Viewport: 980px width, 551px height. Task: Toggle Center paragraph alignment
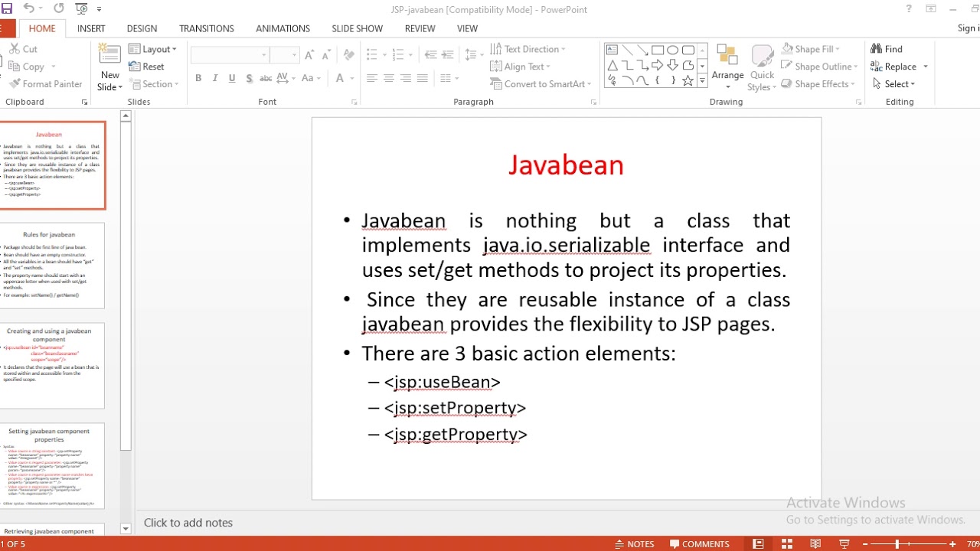389,78
